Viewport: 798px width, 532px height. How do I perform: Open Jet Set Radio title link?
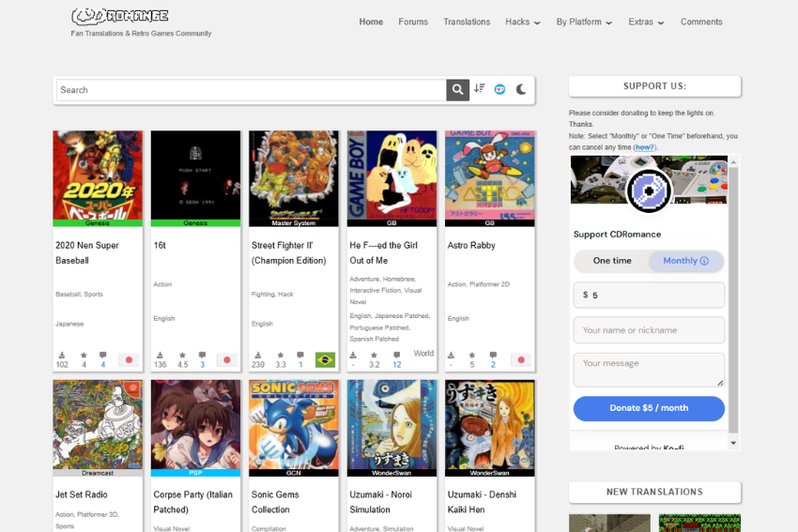(x=82, y=494)
